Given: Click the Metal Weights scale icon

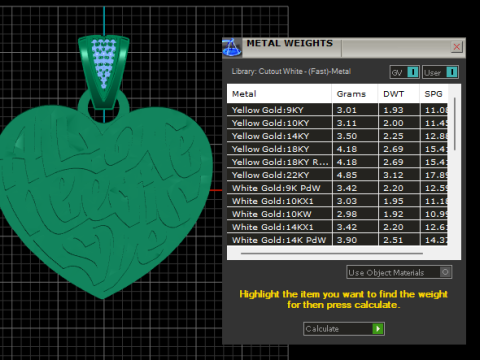Looking at the screenshot, I should 232,47.
